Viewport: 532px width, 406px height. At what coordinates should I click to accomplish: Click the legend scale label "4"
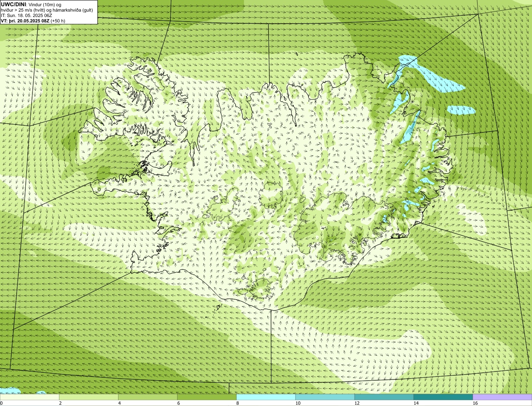click(120, 403)
